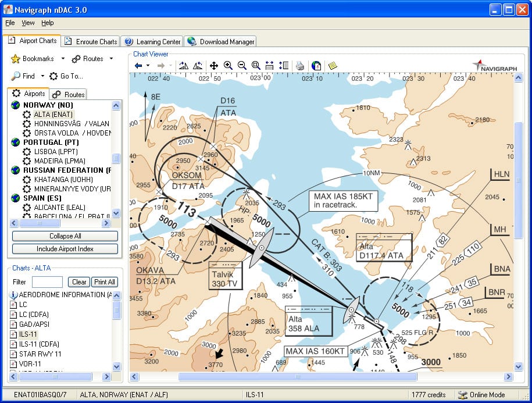Click the Include Airport Index button
532x403 pixels.
65,248
